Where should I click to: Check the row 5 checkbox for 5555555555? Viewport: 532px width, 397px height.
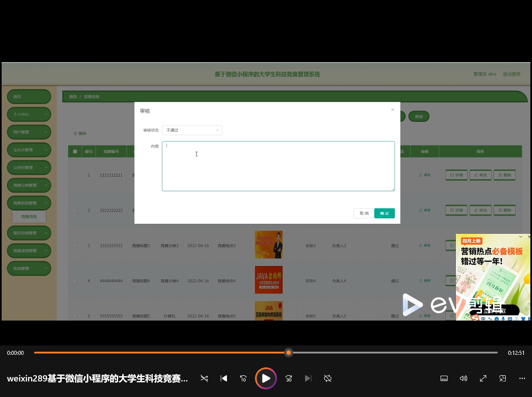[x=75, y=316]
